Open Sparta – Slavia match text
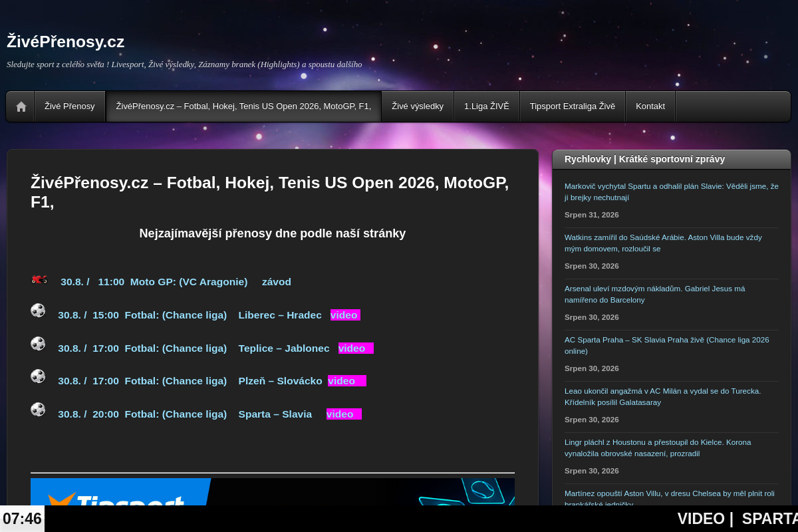 [x=275, y=414]
